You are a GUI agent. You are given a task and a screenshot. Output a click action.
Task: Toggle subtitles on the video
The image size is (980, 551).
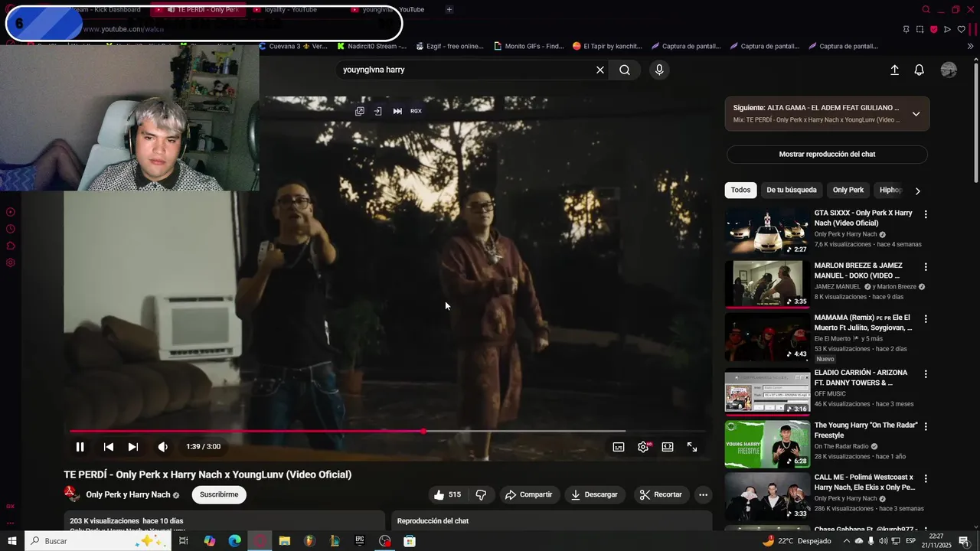619,447
